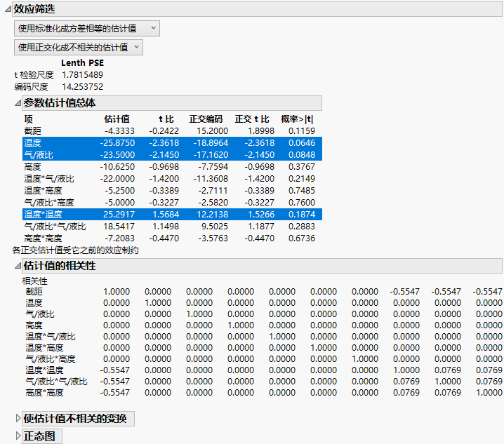
Task: Click the 估计值 column header
Action: pyautogui.click(x=117, y=119)
